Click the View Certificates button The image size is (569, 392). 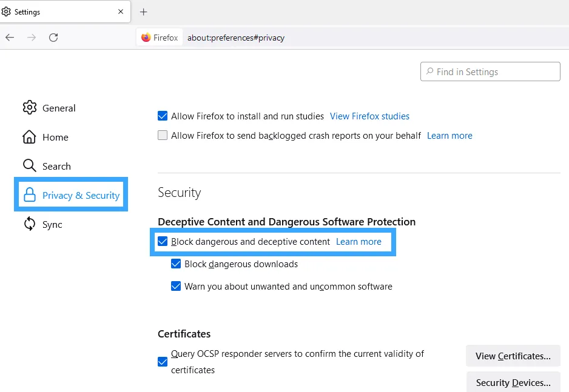tap(513, 356)
